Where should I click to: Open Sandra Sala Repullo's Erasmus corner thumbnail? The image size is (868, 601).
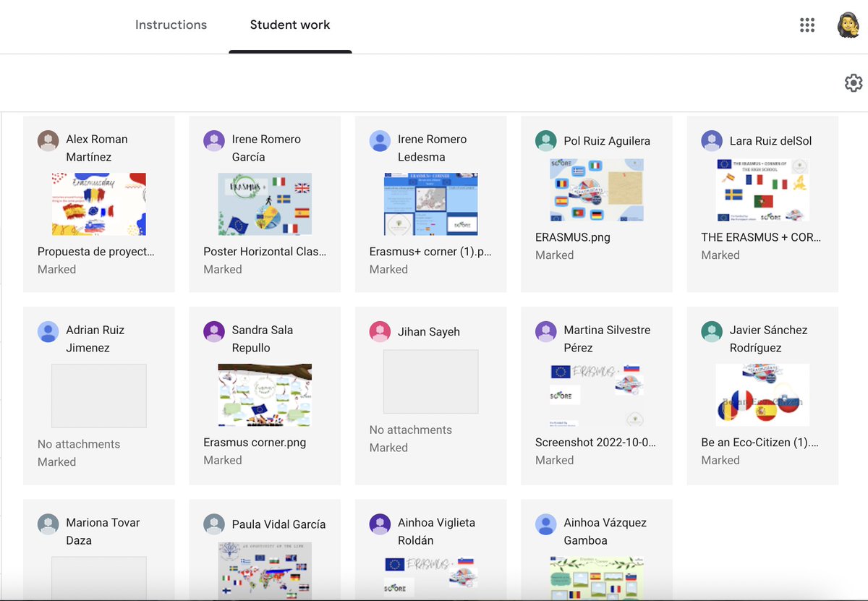(x=265, y=395)
